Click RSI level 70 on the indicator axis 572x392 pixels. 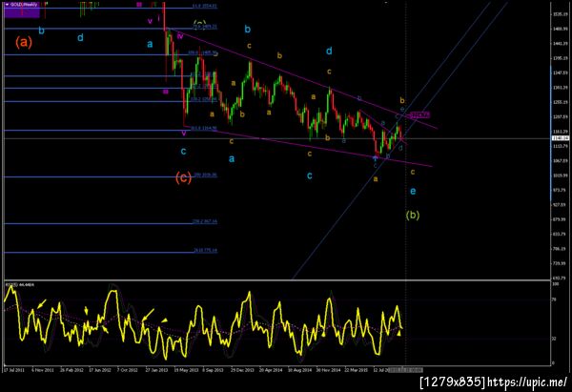coord(554,299)
